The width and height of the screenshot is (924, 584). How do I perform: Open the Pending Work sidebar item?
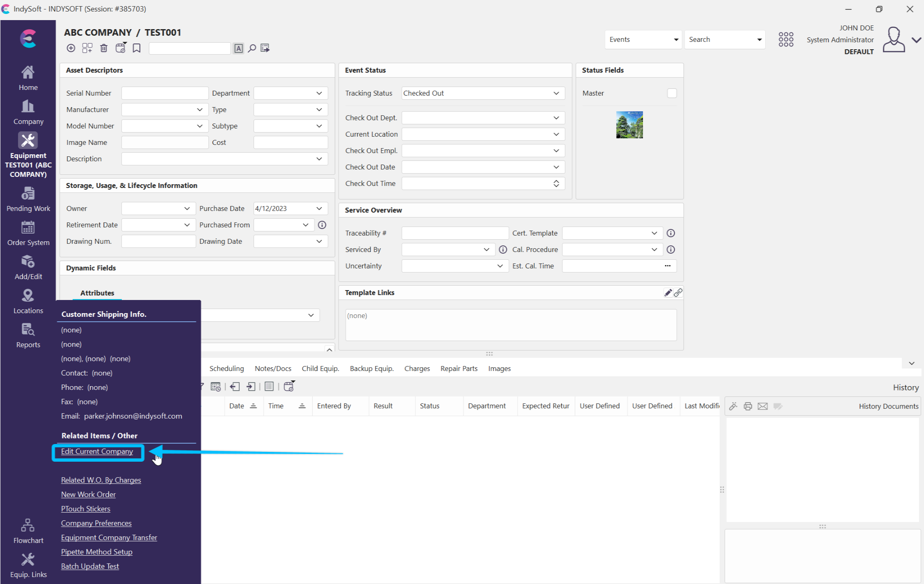pyautogui.click(x=28, y=200)
